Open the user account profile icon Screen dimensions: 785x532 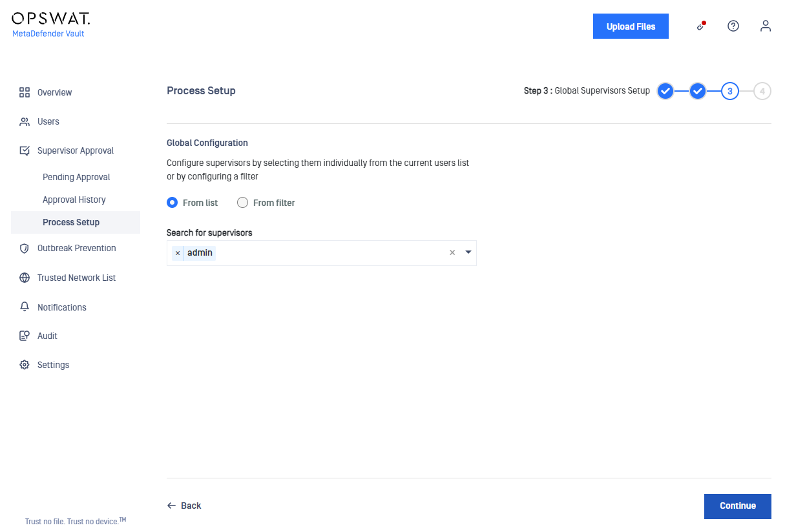click(766, 26)
